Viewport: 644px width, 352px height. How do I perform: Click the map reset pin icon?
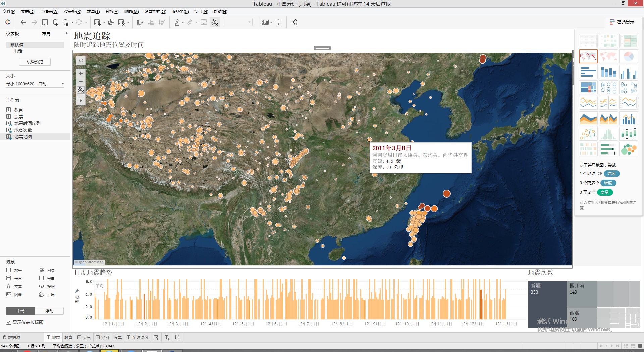(x=81, y=90)
